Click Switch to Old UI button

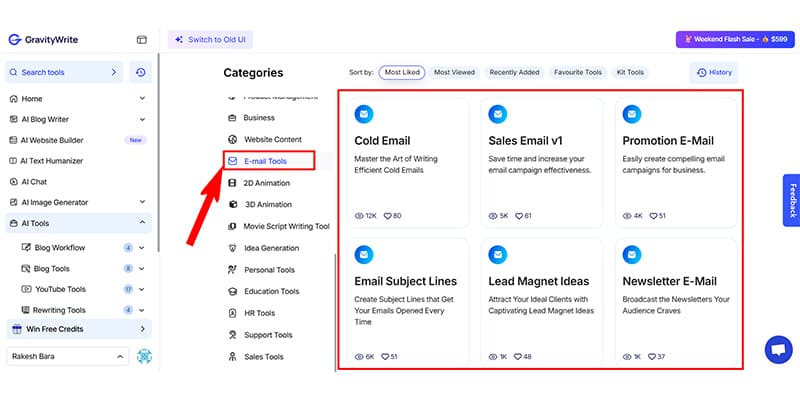click(210, 40)
